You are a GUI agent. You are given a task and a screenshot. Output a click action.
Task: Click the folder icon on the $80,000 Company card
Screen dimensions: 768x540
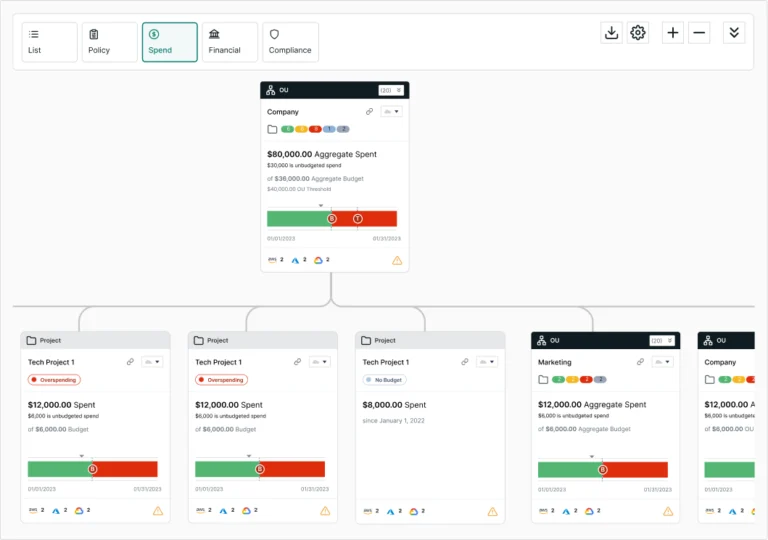coord(272,129)
